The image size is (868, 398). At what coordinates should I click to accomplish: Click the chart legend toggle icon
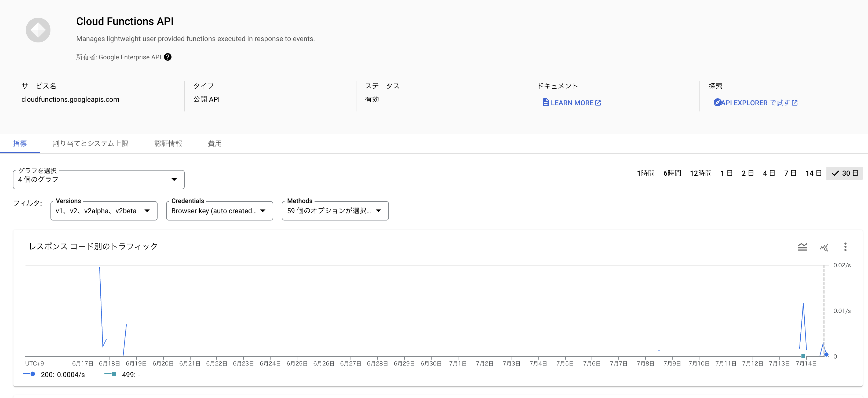(802, 247)
